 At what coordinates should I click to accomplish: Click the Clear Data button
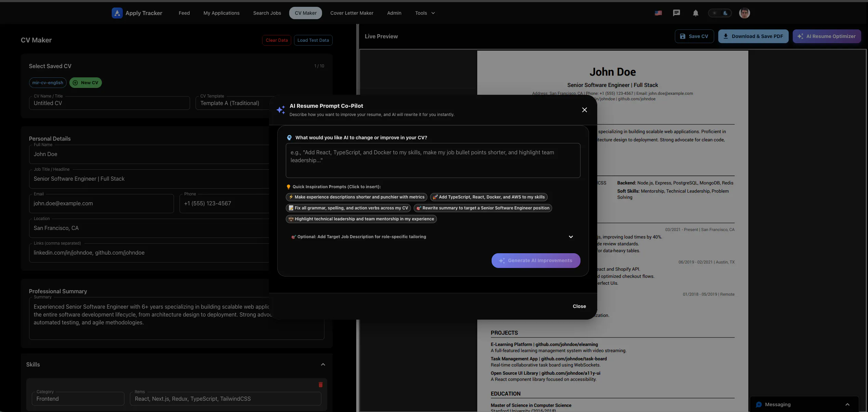(x=277, y=40)
